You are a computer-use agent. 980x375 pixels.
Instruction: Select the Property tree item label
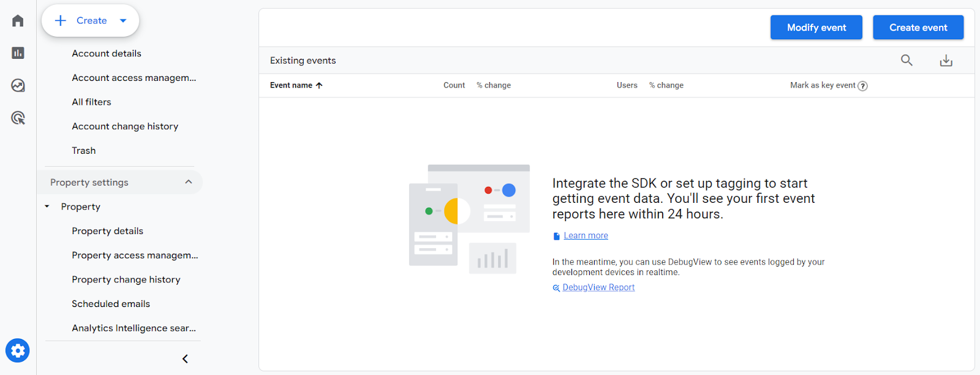coord(81,206)
